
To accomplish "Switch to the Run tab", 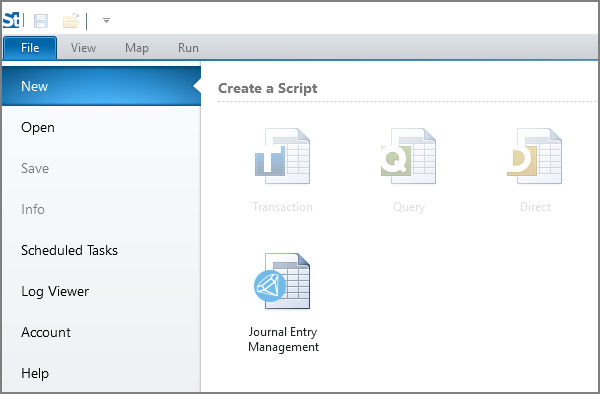I will (188, 48).
